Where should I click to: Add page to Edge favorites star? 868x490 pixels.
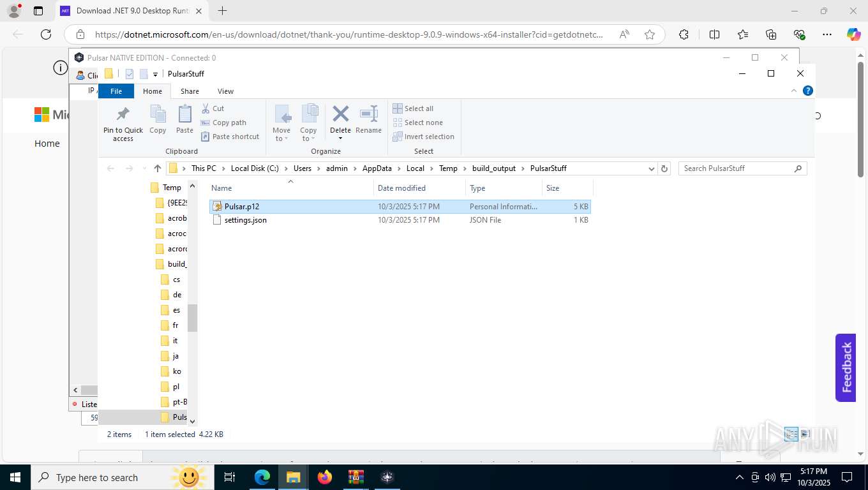click(650, 34)
